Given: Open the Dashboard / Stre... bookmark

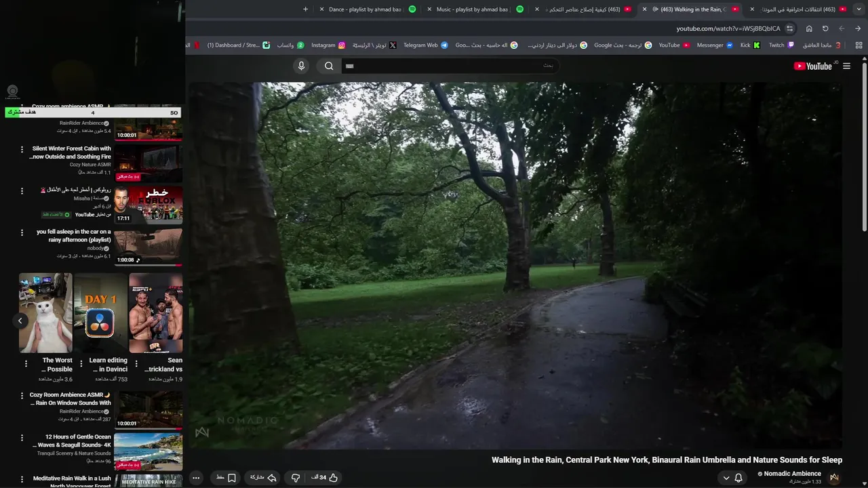Looking at the screenshot, I should [238, 45].
